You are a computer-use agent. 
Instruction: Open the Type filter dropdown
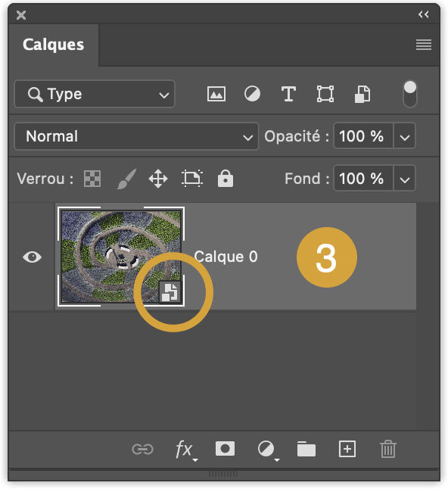[x=95, y=94]
